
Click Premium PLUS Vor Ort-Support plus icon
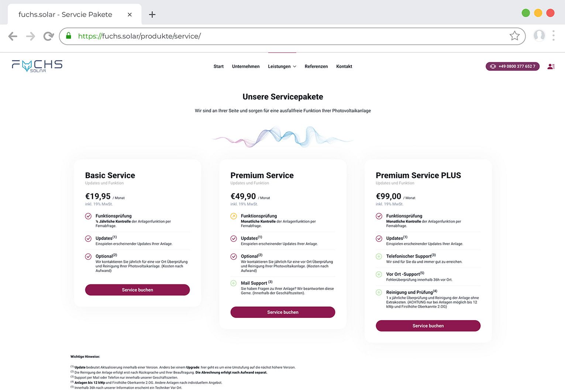379,274
